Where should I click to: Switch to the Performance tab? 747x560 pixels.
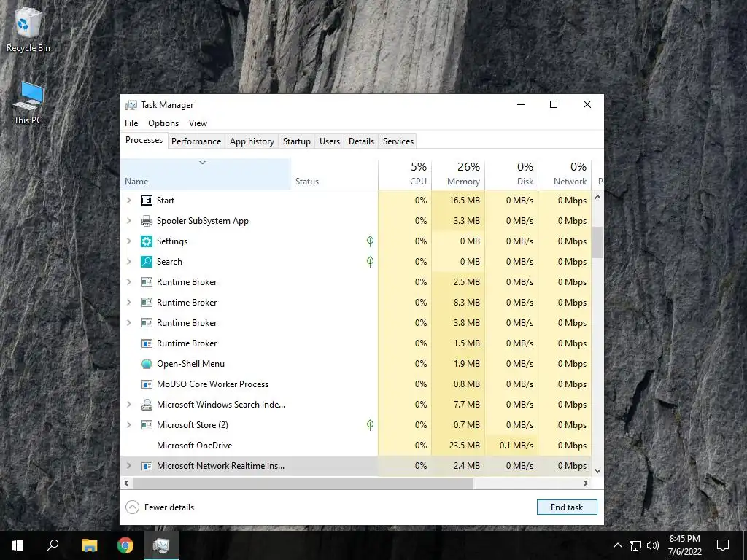coord(196,141)
